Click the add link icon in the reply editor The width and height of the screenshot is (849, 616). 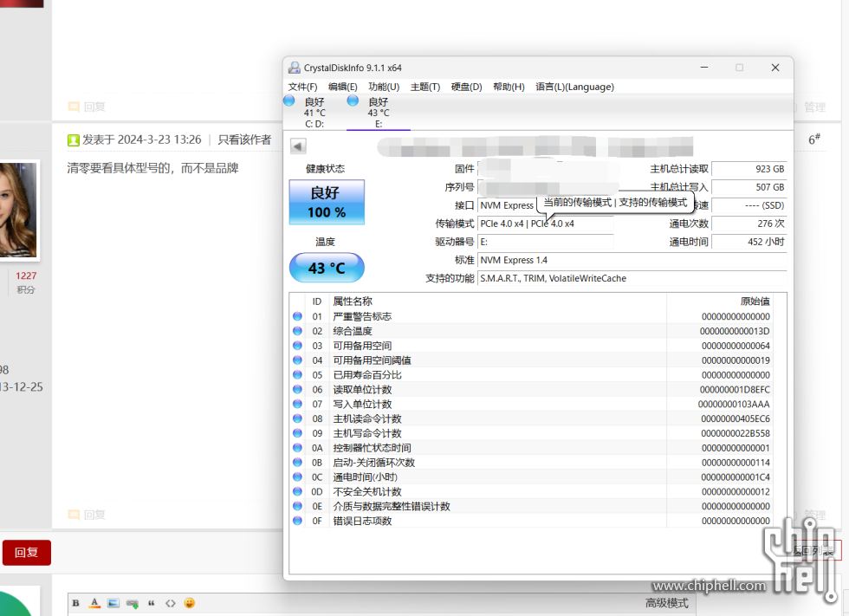coord(132,603)
